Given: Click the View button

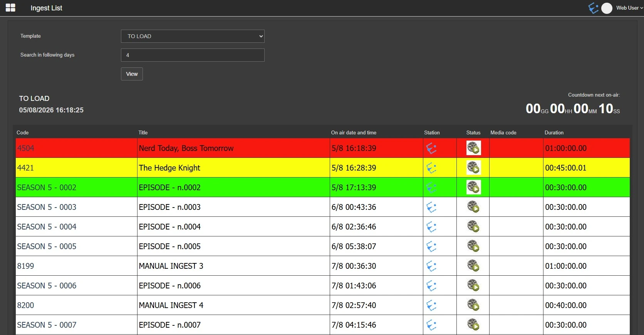Looking at the screenshot, I should [132, 74].
